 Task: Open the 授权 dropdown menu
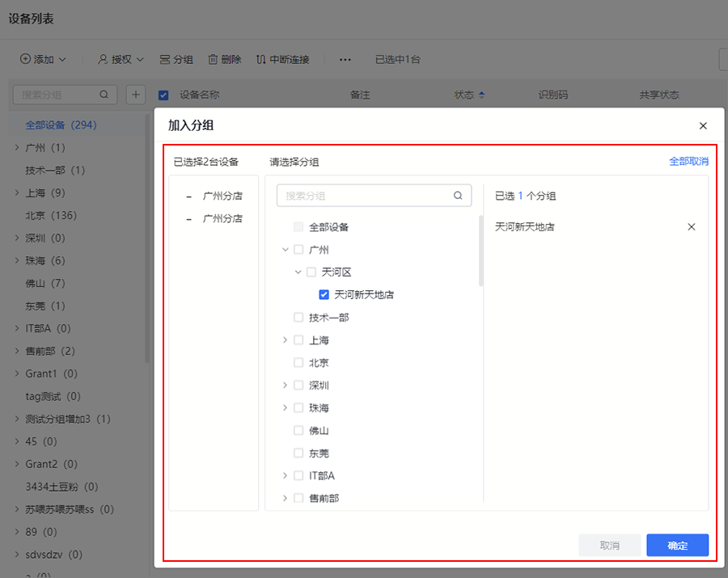pos(121,59)
